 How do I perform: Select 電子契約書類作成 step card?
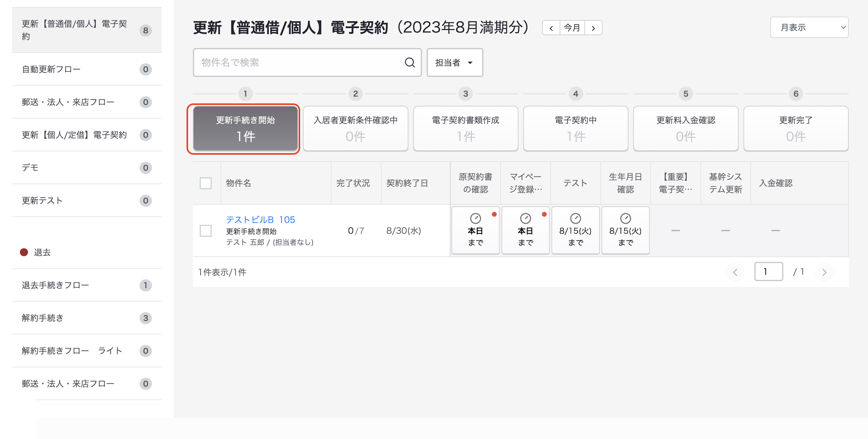465,129
